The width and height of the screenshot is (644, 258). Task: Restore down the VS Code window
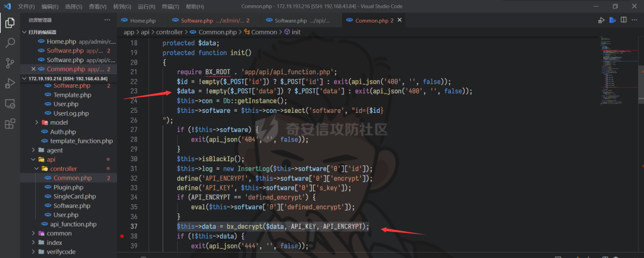coord(615,6)
